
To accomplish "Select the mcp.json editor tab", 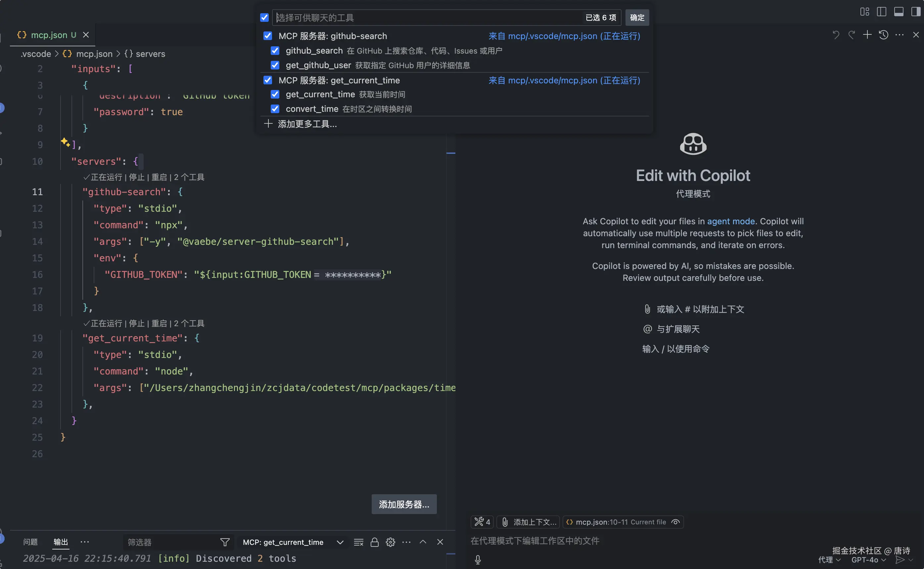I will coord(49,35).
